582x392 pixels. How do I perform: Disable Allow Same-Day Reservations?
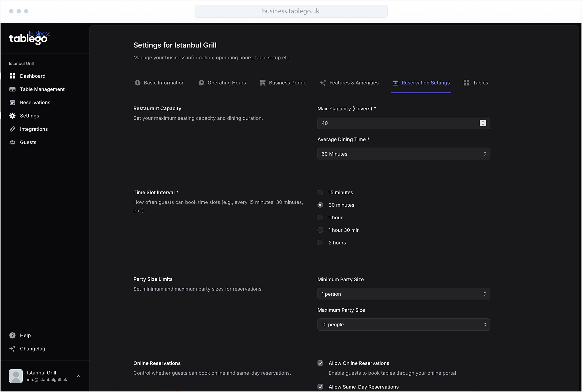pyautogui.click(x=320, y=387)
